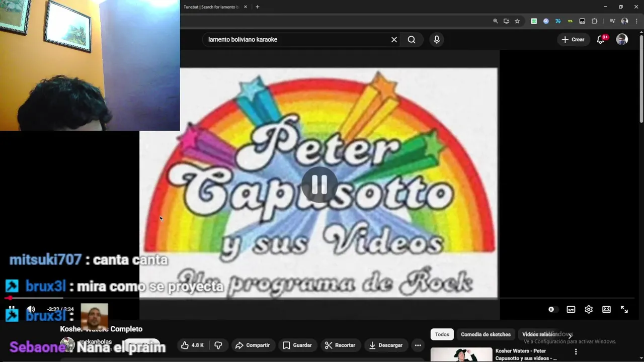
Task: Open the yellow-green tag extension
Action: pyautogui.click(x=570, y=21)
